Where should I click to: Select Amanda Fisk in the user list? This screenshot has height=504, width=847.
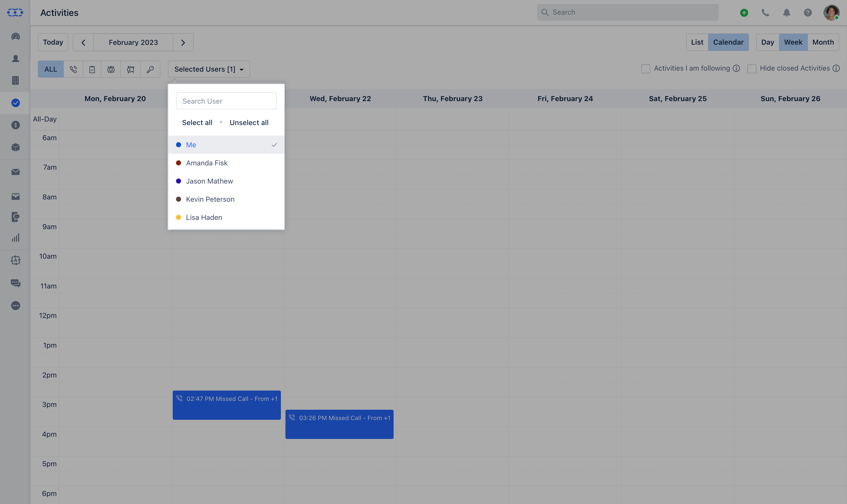226,163
